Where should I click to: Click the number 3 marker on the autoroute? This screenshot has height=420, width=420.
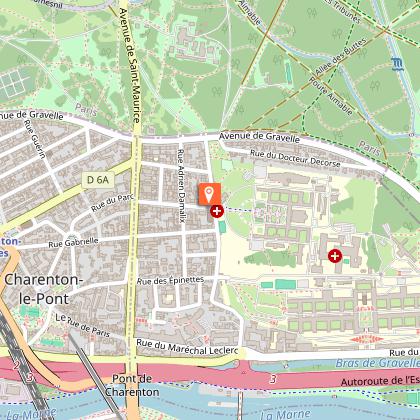click(x=273, y=379)
